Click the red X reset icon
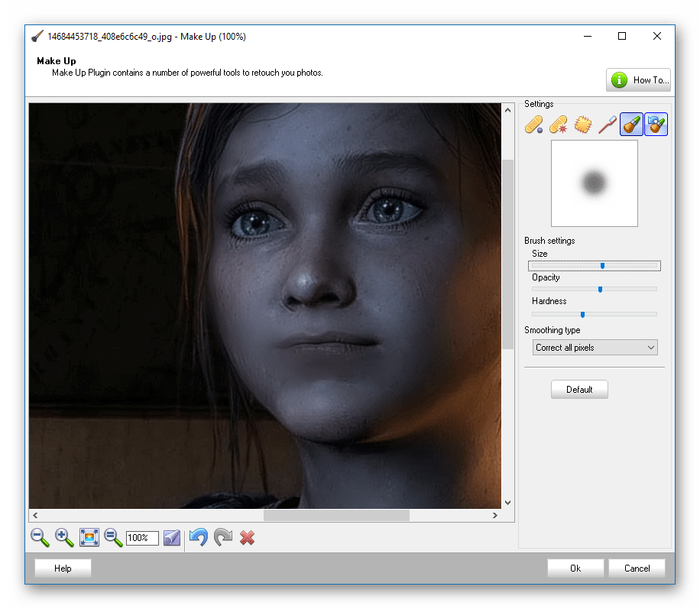This screenshot has height=609, width=700. (247, 538)
